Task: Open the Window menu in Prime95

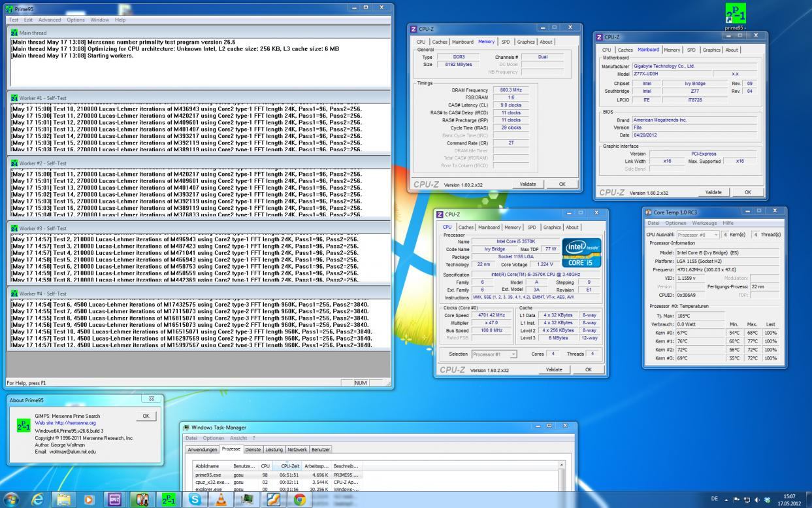Action: 100,20
